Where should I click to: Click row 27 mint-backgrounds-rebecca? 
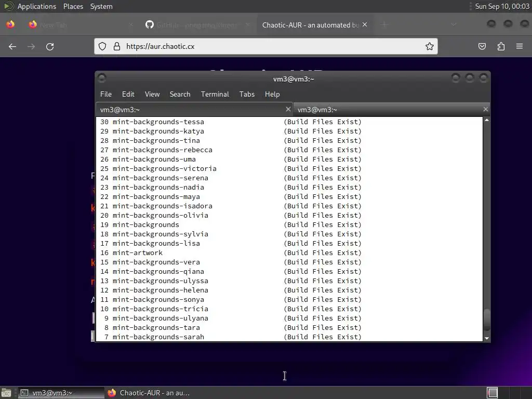click(231, 150)
